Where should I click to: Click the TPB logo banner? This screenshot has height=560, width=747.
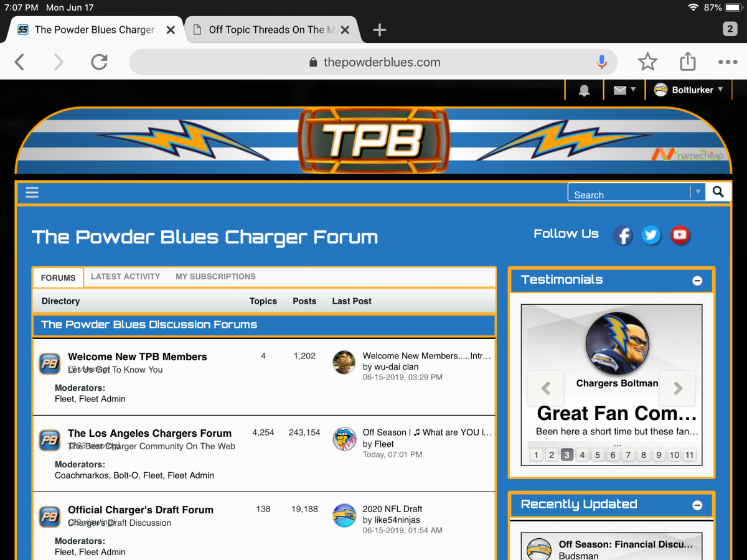pos(373,140)
